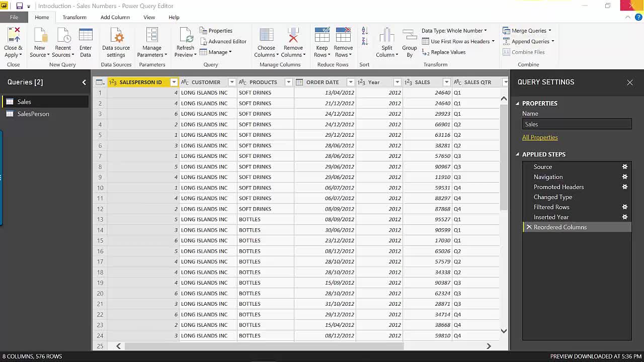
Task: Click the query Name input field
Action: coord(577,124)
